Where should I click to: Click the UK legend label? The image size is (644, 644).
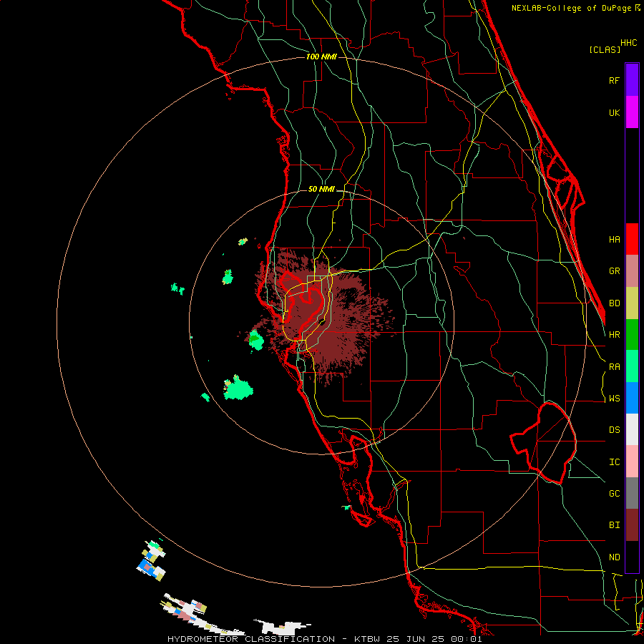[x=614, y=112]
